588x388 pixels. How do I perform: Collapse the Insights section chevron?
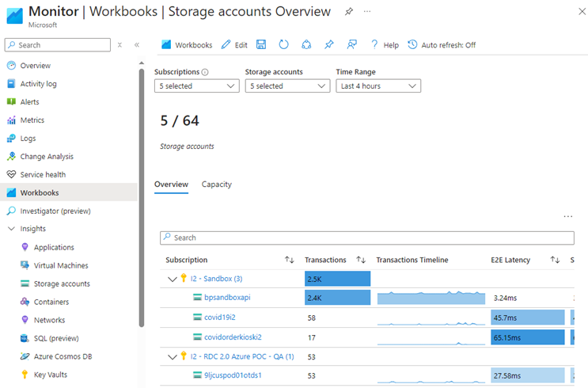(11, 229)
